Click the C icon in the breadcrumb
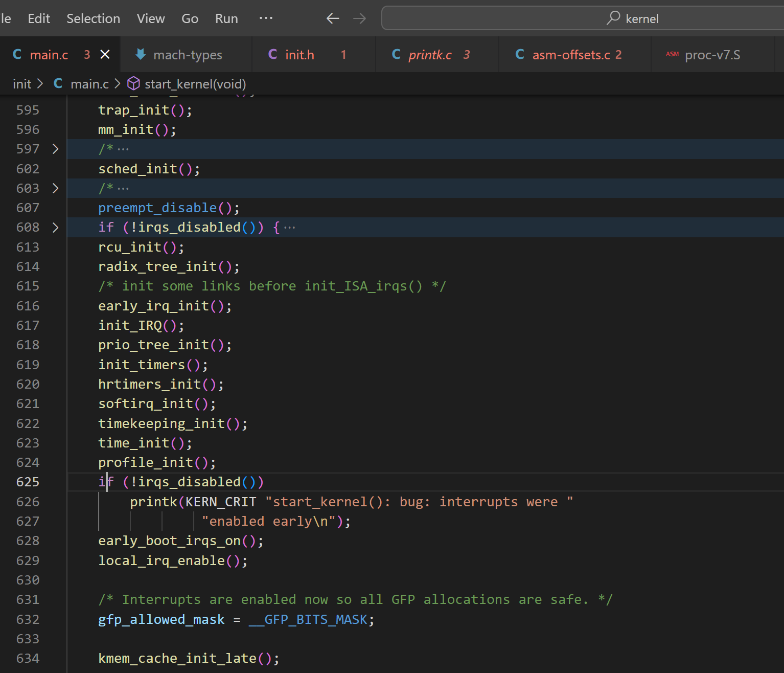This screenshot has width=784, height=673. [x=58, y=83]
